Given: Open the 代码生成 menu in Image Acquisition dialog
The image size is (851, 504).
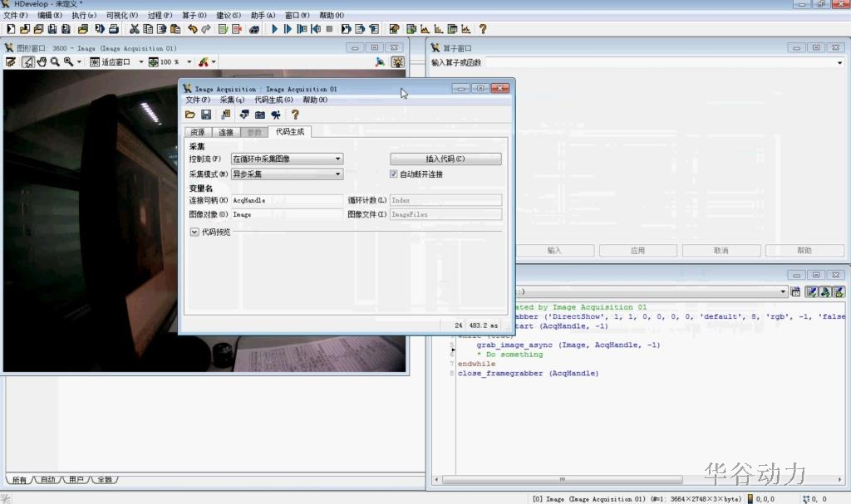Looking at the screenshot, I should [273, 100].
